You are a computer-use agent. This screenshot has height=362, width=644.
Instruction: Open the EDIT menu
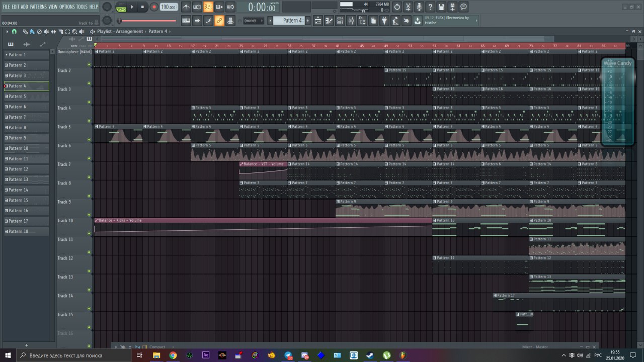[x=16, y=7]
